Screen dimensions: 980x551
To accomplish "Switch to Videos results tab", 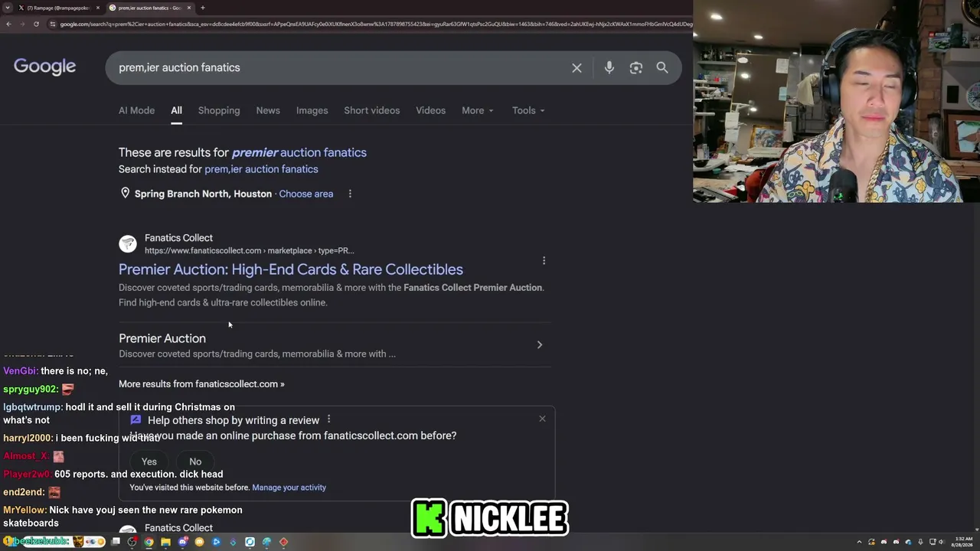I will (430, 110).
